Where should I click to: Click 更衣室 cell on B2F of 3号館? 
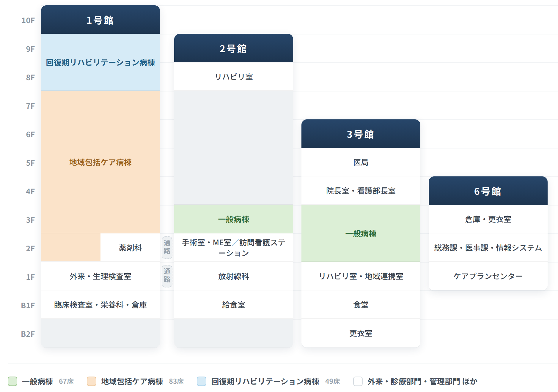point(361,333)
